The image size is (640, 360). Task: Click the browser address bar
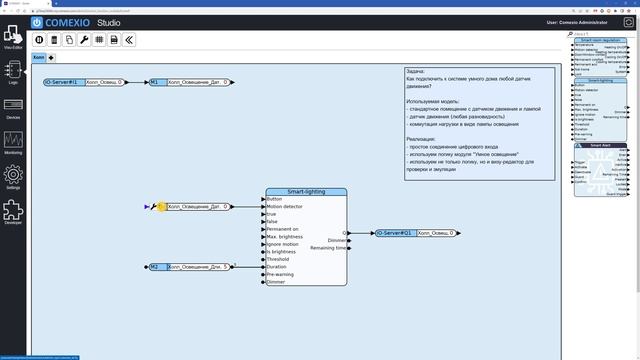point(286,11)
